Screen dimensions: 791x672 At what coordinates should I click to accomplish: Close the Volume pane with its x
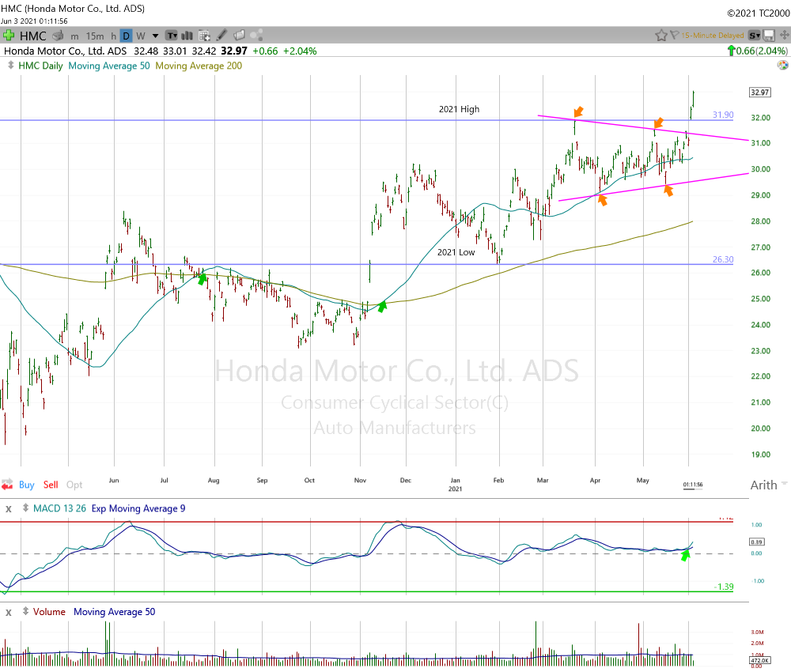tap(9, 613)
